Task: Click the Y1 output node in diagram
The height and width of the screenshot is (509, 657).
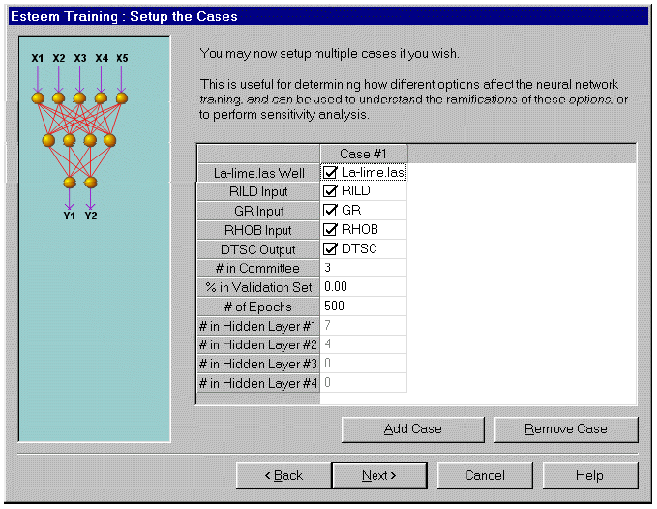Action: pyautogui.click(x=69, y=183)
